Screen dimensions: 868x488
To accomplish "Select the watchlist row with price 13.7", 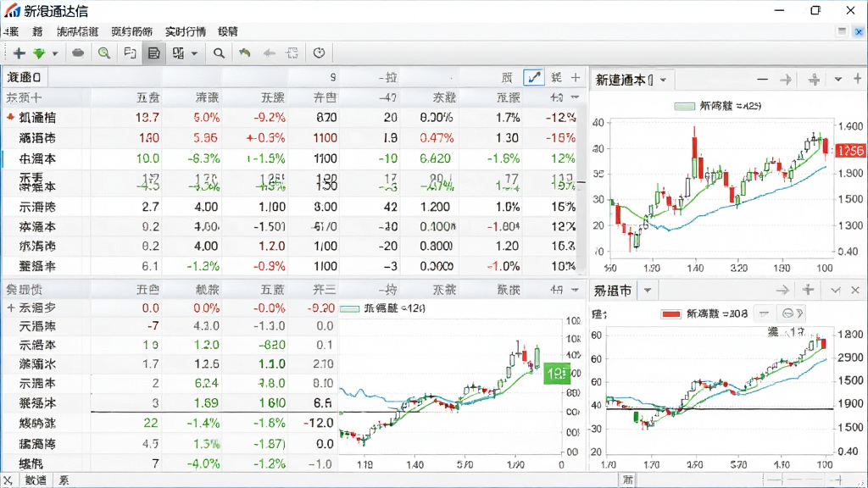I will coord(292,117).
